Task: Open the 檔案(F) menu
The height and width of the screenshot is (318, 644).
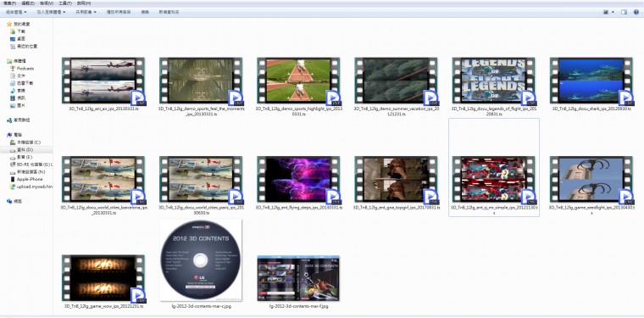Action: (9, 3)
